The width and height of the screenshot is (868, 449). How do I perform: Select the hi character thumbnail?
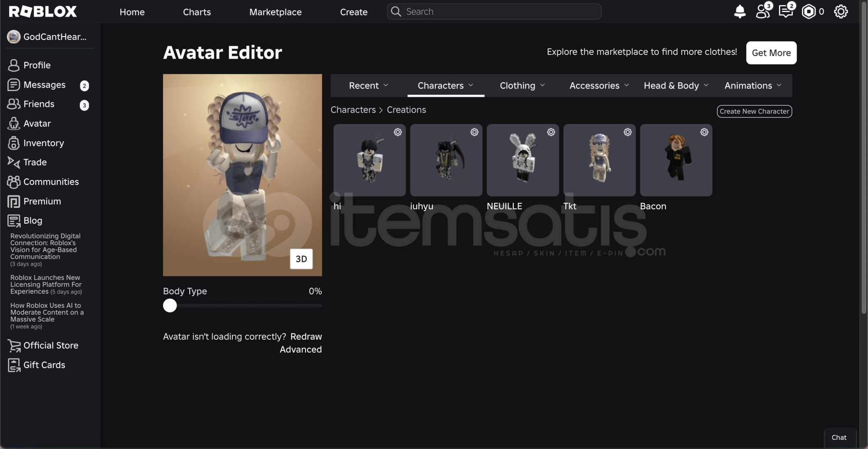[x=370, y=160]
